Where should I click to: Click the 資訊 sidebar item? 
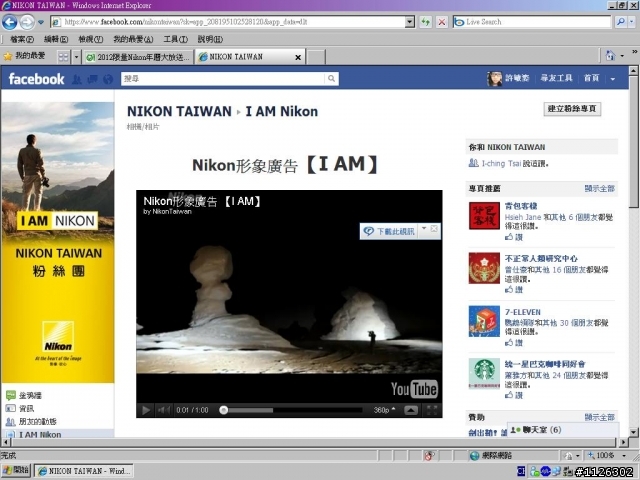point(20,408)
